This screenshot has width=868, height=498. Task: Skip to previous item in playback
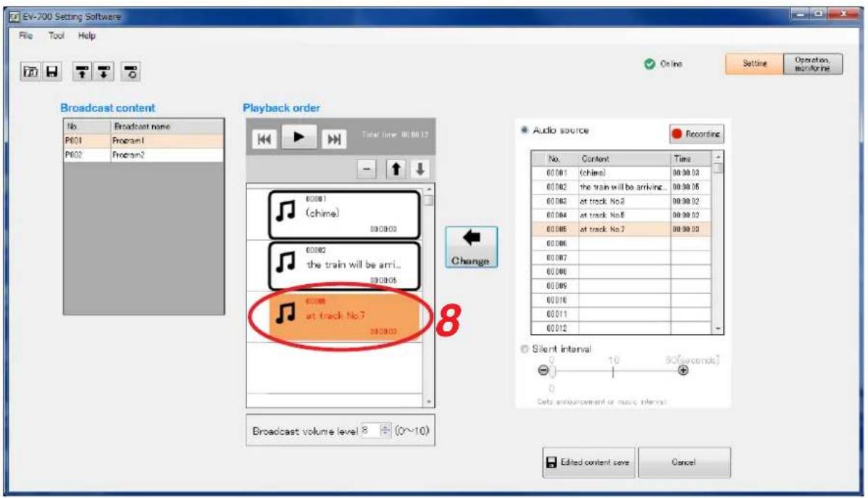tap(264, 138)
